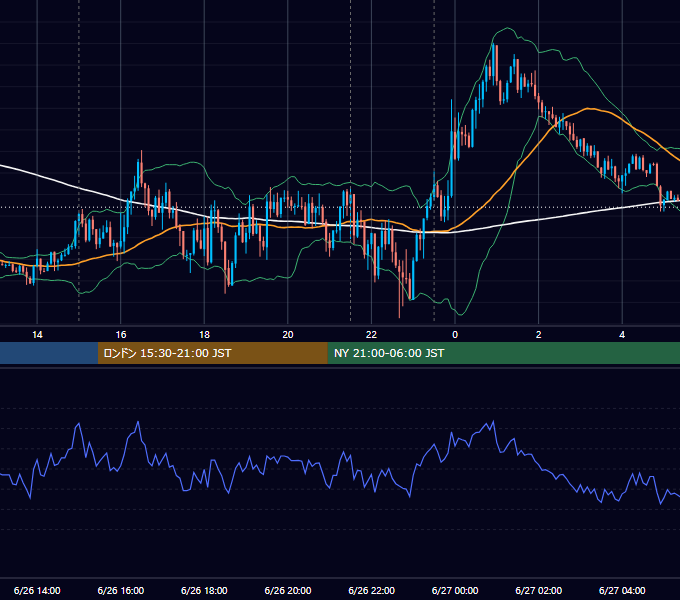The image size is (680, 600).
Task: Click the hour label 18 on chart axis
Action: 204,334
